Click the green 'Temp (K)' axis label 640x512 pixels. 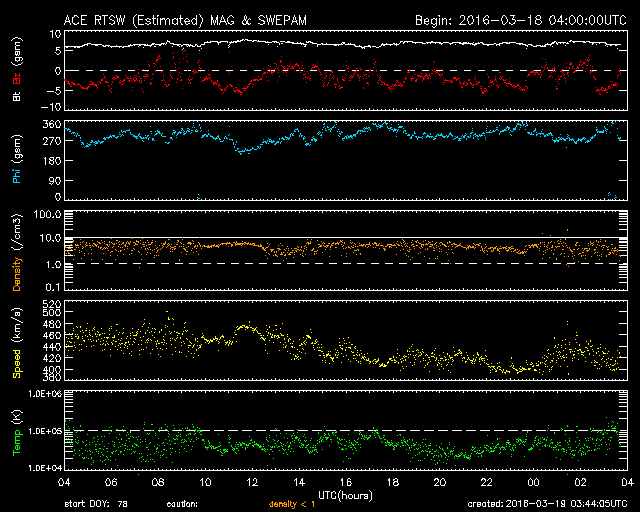16,431
